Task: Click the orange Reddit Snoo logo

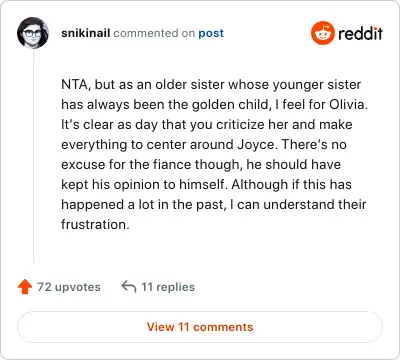Action: pos(322,33)
